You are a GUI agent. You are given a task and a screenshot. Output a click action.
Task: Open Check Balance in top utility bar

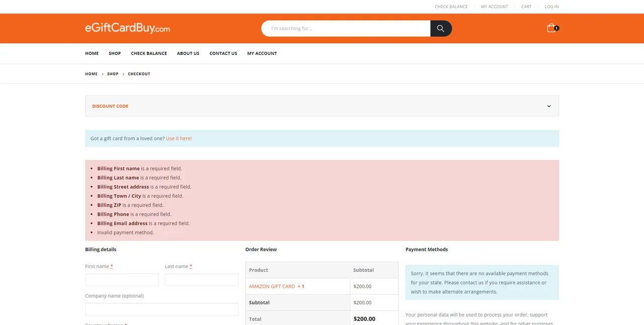(x=451, y=7)
